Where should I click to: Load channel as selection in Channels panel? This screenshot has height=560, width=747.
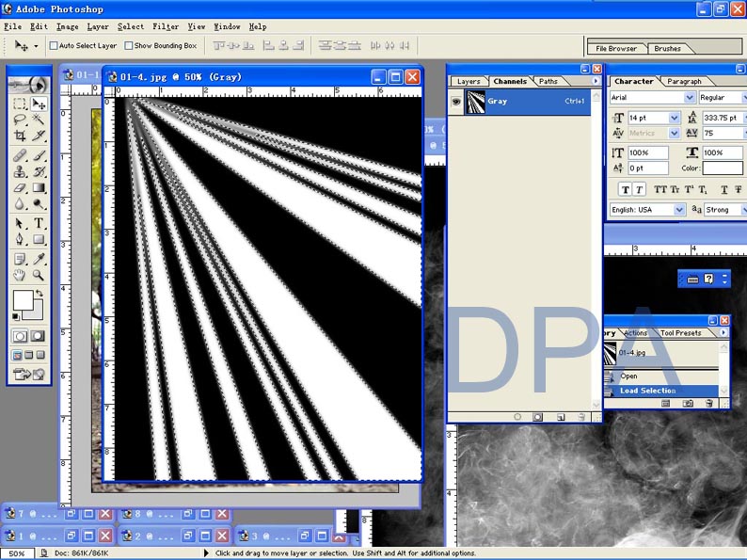(517, 417)
